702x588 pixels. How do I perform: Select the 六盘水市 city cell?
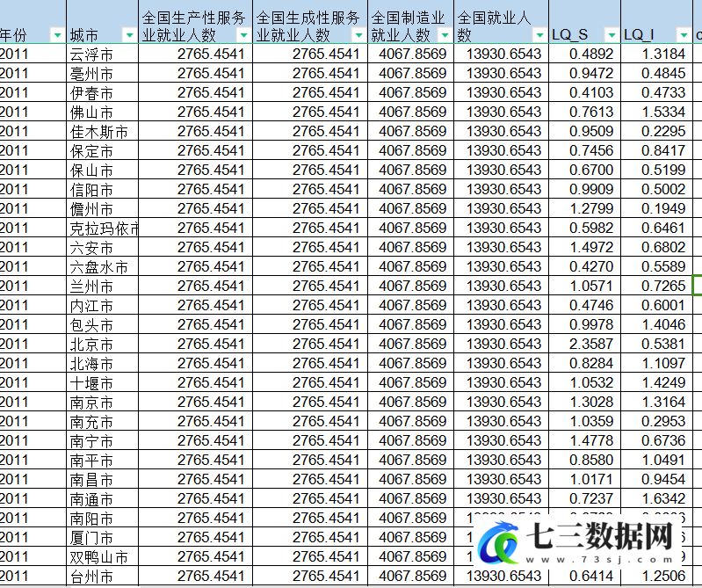(102, 266)
